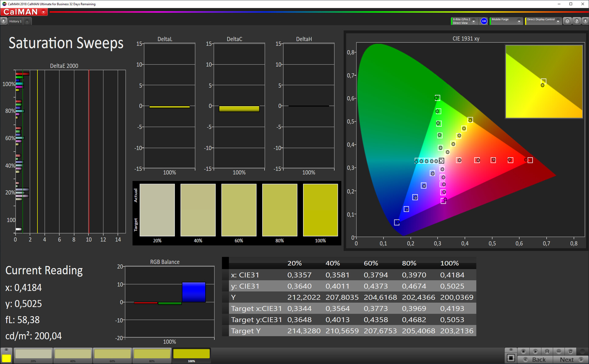The image size is (589, 364).
Task: Open the CalMAN main menu arrow
Action: pos(44,12)
